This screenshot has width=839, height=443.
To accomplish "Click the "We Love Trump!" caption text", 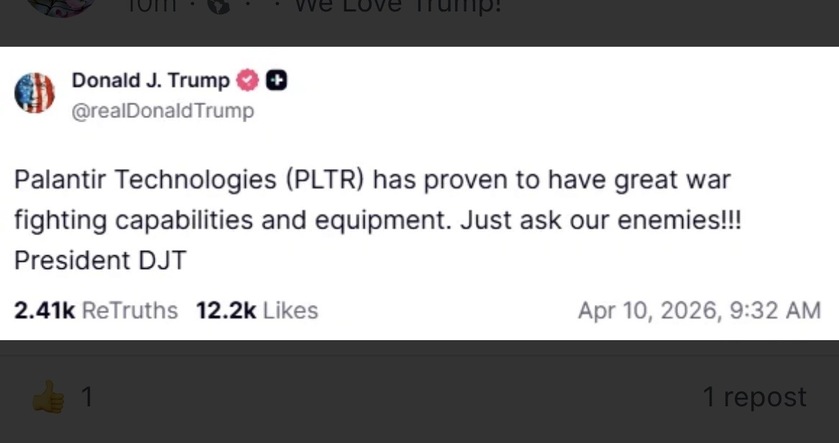I will [397, 6].
